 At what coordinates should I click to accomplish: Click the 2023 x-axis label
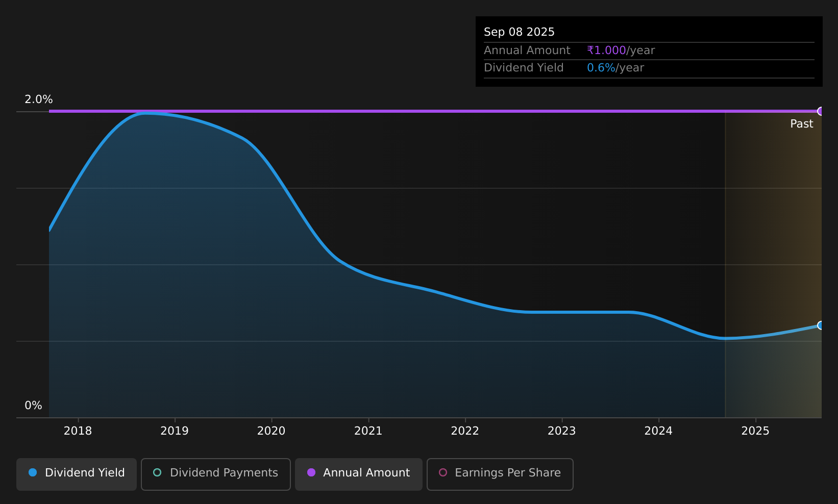(x=562, y=431)
